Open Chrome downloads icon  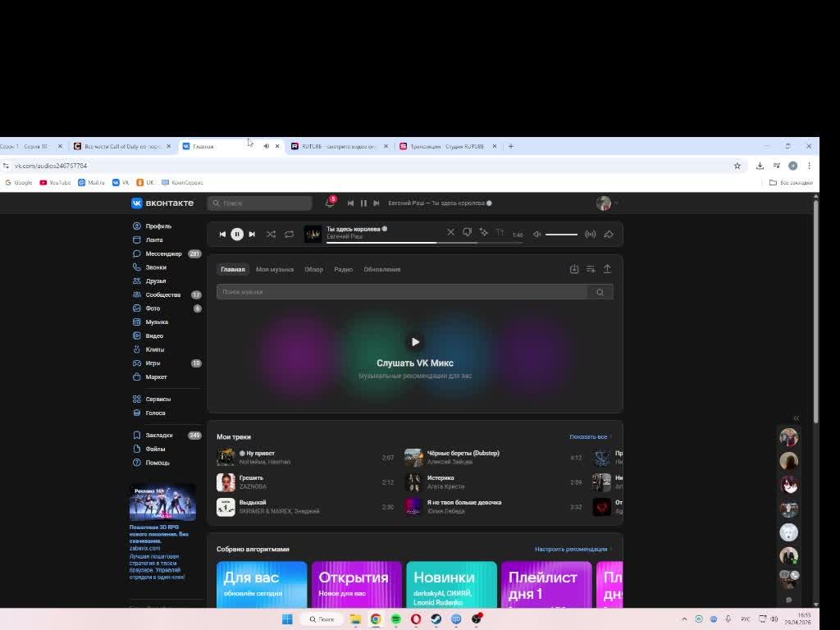click(x=760, y=166)
